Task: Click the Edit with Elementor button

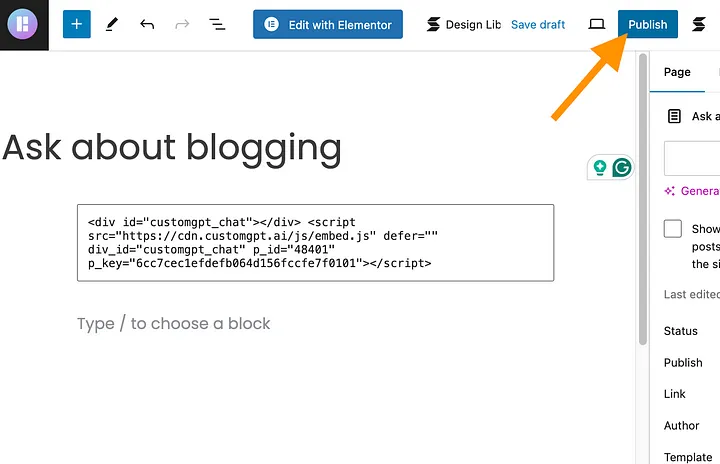Action: (x=328, y=24)
